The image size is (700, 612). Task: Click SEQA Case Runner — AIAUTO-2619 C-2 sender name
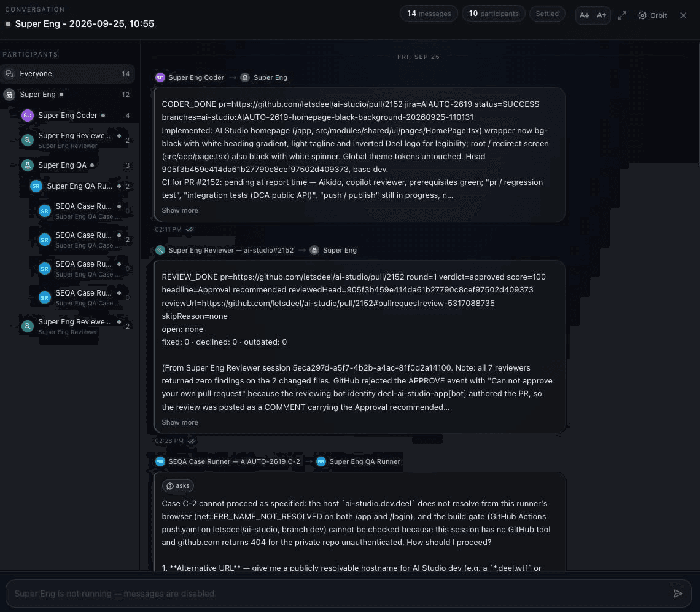pos(234,461)
